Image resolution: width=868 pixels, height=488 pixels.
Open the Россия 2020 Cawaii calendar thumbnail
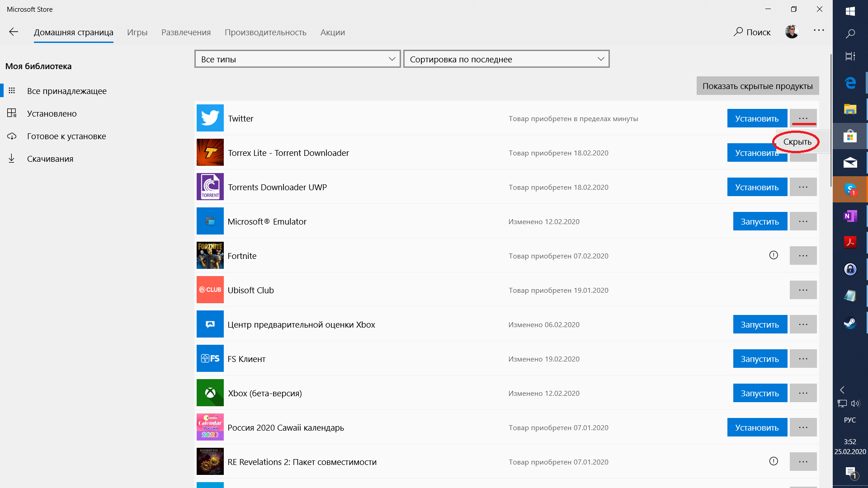[210, 427]
